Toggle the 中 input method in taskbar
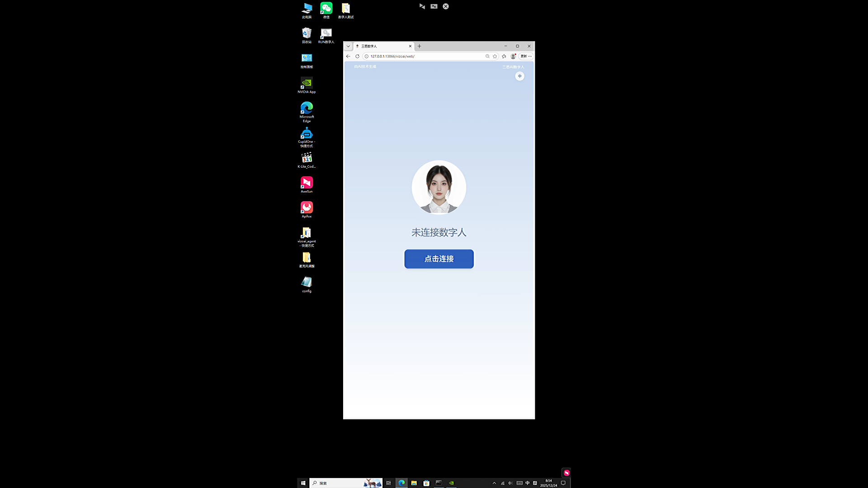This screenshot has height=488, width=868. point(527,483)
